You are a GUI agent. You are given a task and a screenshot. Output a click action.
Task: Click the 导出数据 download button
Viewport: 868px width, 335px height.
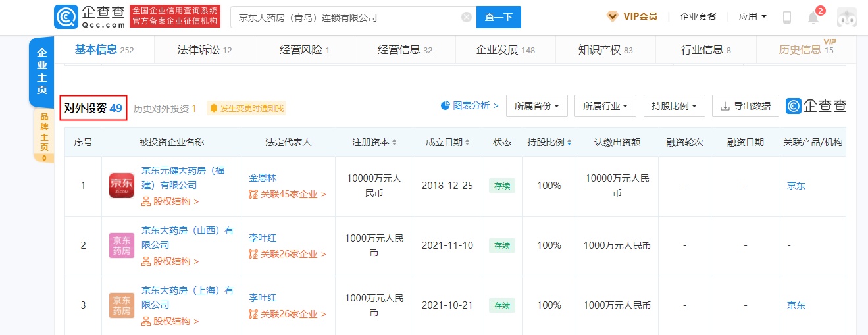746,106
